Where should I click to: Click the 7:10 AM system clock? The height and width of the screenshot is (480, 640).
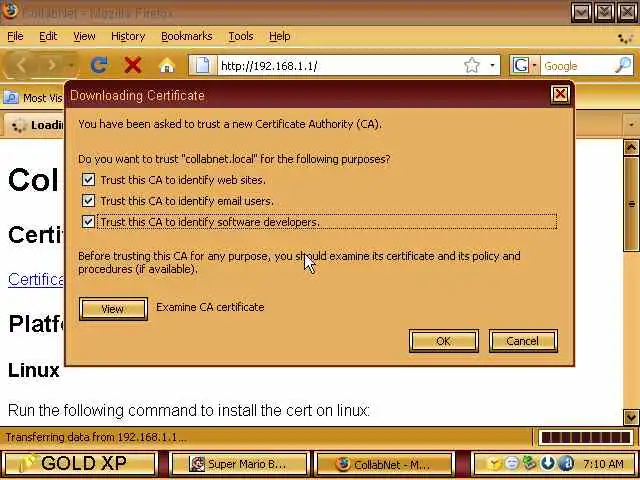[x=603, y=464]
